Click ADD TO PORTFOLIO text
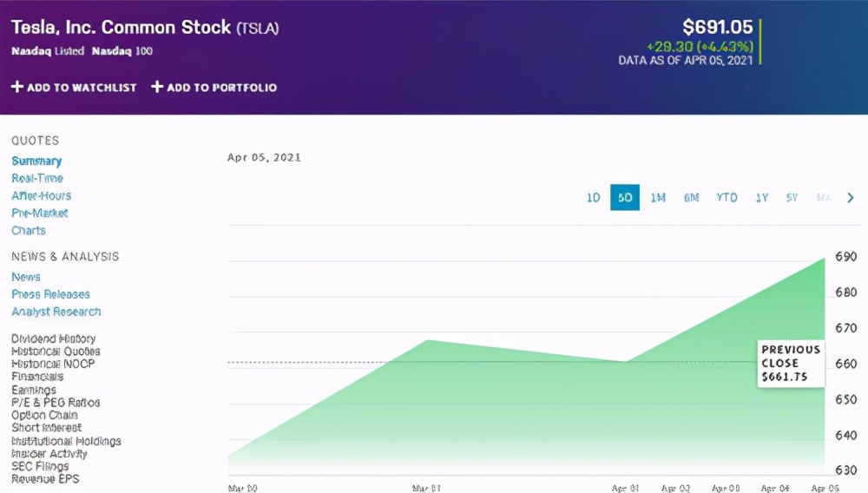Screen dimensions: 868x493 [221, 88]
